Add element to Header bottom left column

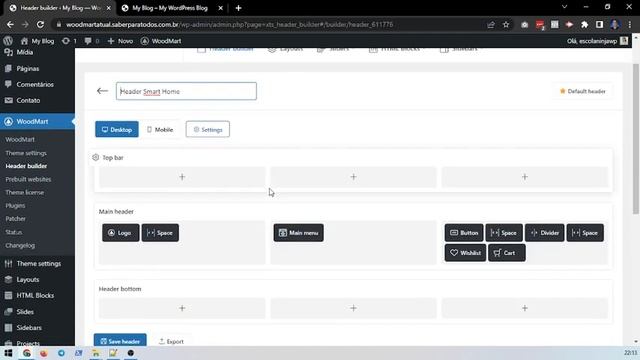coord(182,308)
